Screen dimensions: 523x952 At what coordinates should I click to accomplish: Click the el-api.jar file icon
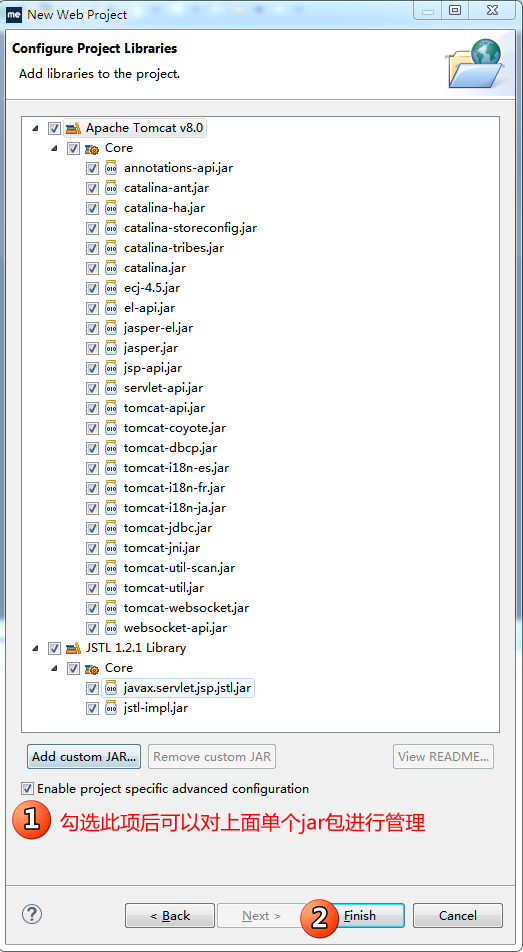[x=111, y=308]
